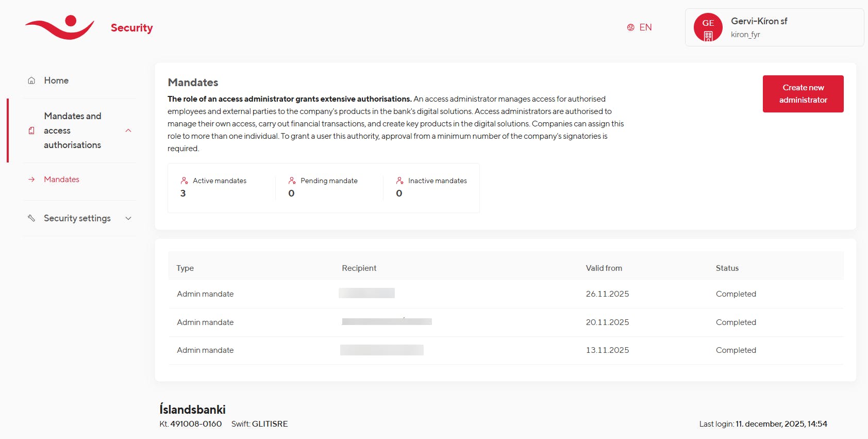Open the Gervi-Kíron sf account menu
The image size is (868, 439).
(774, 27)
